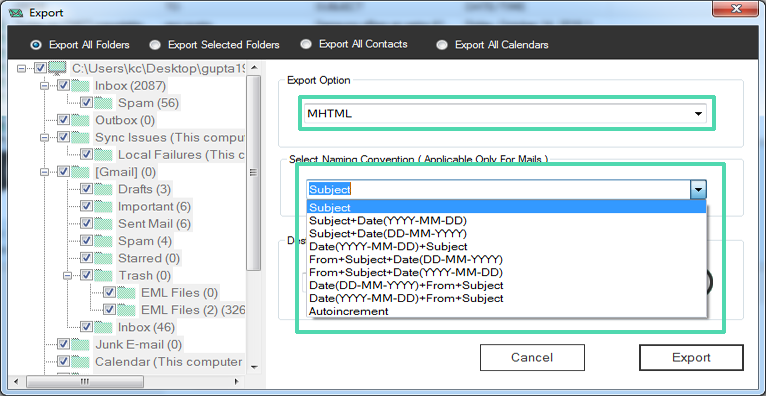Click the Inbox (2087) folder icon
This screenshot has height=396, width=766.
pos(81,86)
